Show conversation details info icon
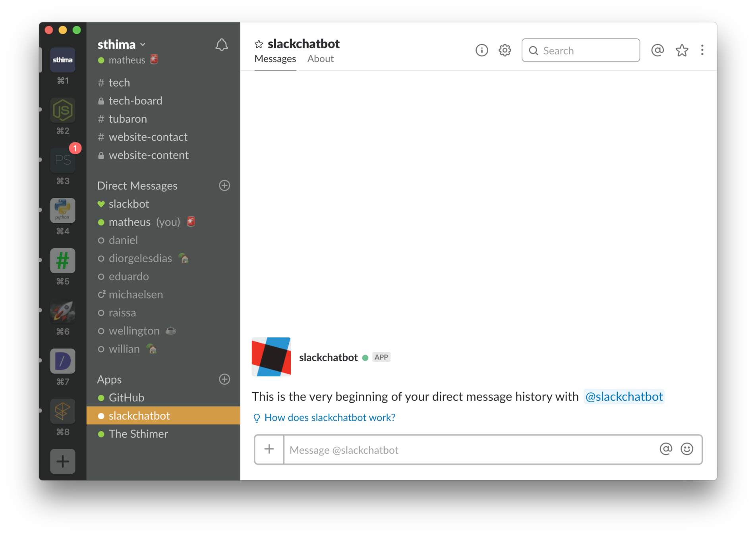Image resolution: width=756 pixels, height=536 pixels. [x=481, y=50]
